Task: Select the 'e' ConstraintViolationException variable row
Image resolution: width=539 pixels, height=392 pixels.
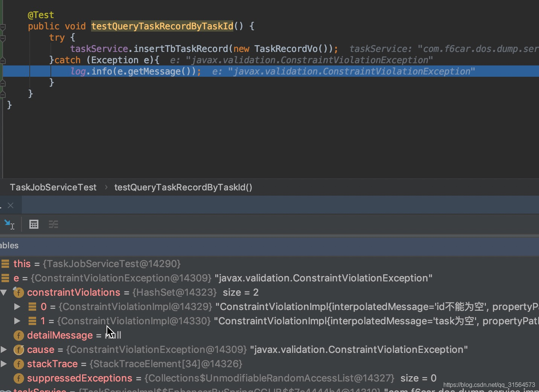Action: 269,278
